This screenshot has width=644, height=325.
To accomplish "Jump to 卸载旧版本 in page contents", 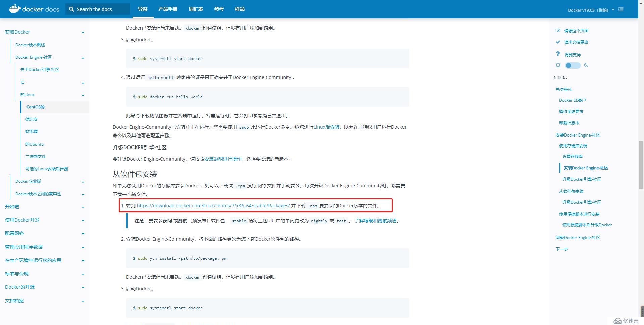I will point(569,123).
